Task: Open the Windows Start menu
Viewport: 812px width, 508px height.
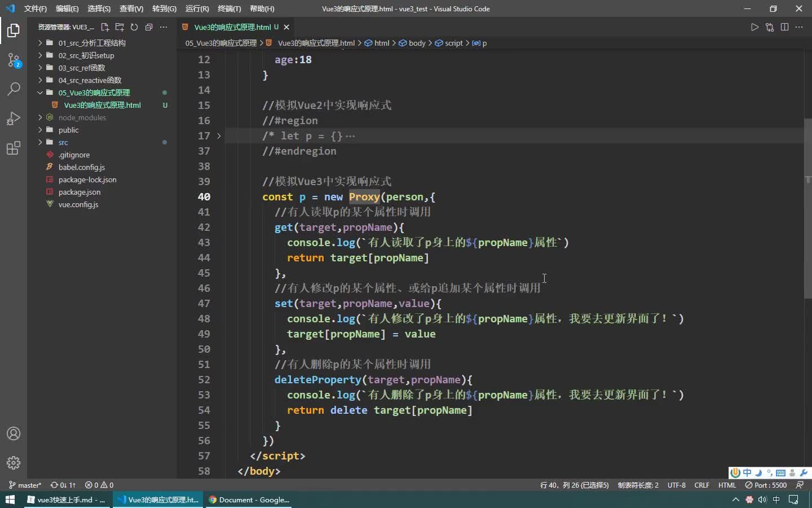Action: click(10, 500)
